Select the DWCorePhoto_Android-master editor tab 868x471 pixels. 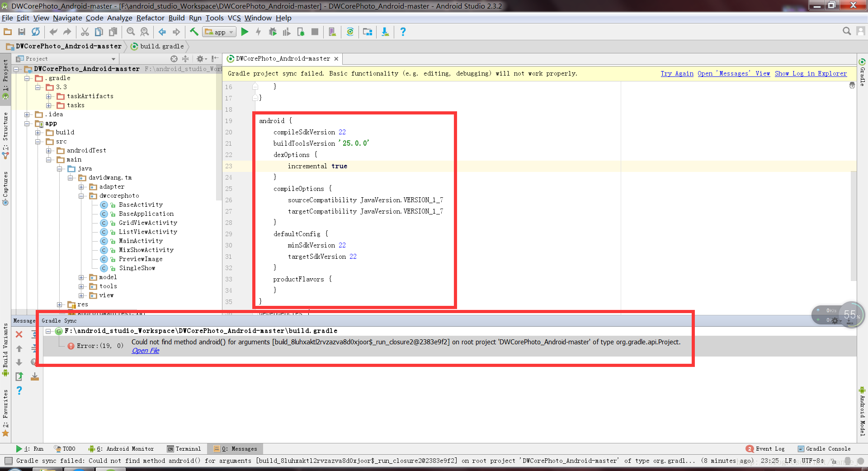pyautogui.click(x=283, y=59)
